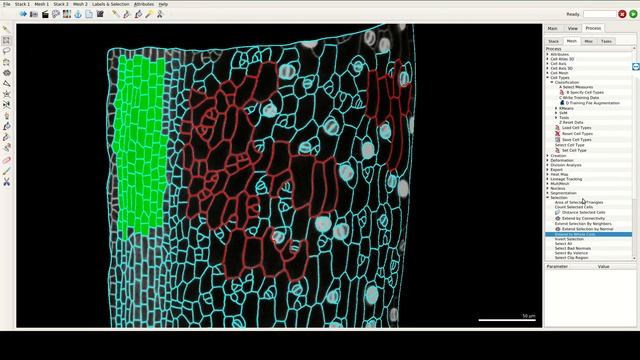Image resolution: width=640 pixels, height=360 pixels.
Task: Expand the Cell Atlas 3D group
Action: point(548,59)
